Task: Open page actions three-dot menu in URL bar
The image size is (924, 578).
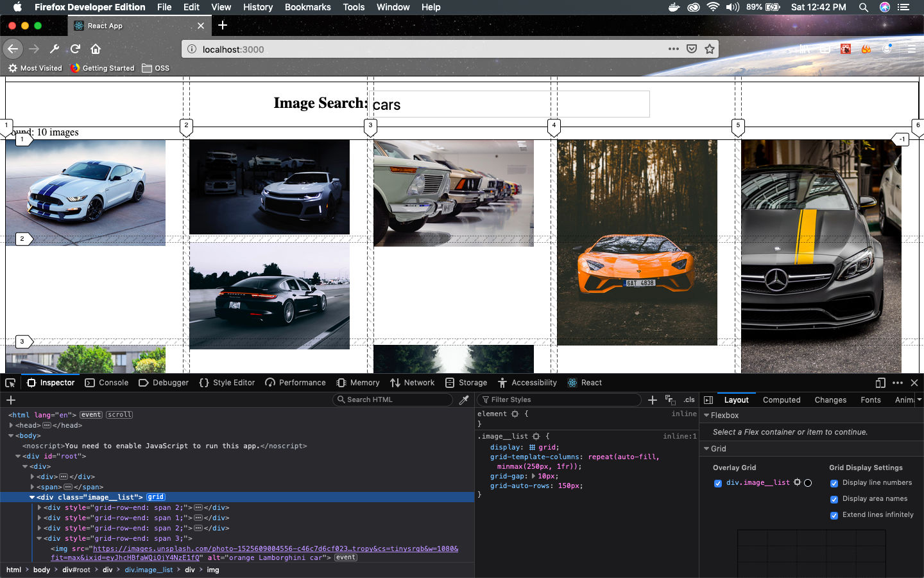Action: [673, 49]
